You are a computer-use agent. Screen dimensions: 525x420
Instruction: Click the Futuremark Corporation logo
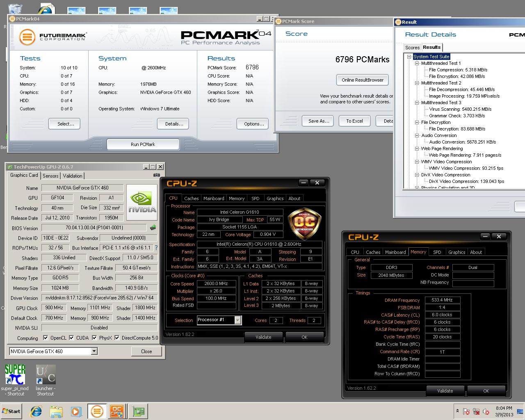point(52,37)
